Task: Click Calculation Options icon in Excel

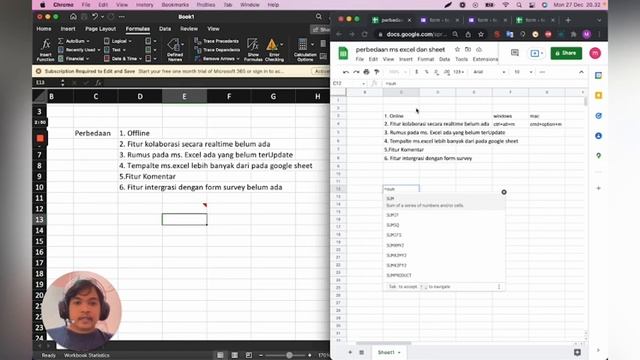Action: coord(302,44)
